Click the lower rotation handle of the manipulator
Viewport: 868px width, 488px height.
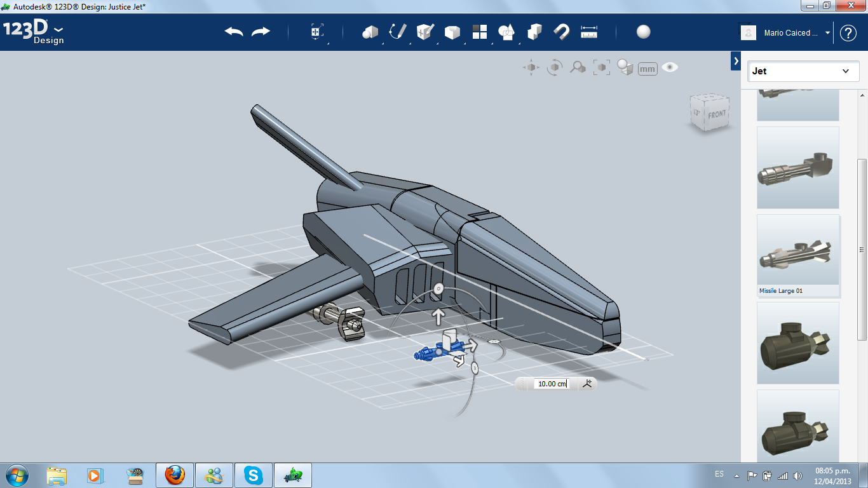[475, 368]
